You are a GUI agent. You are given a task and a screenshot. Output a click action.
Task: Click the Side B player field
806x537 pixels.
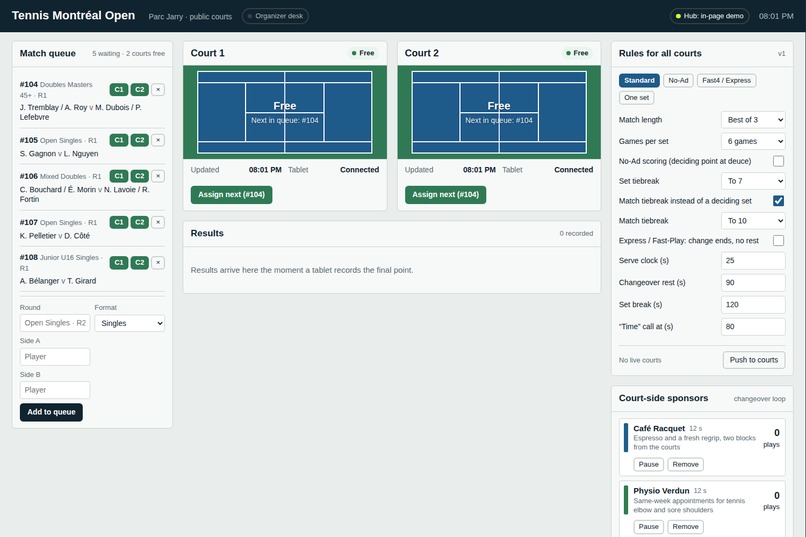(x=55, y=390)
